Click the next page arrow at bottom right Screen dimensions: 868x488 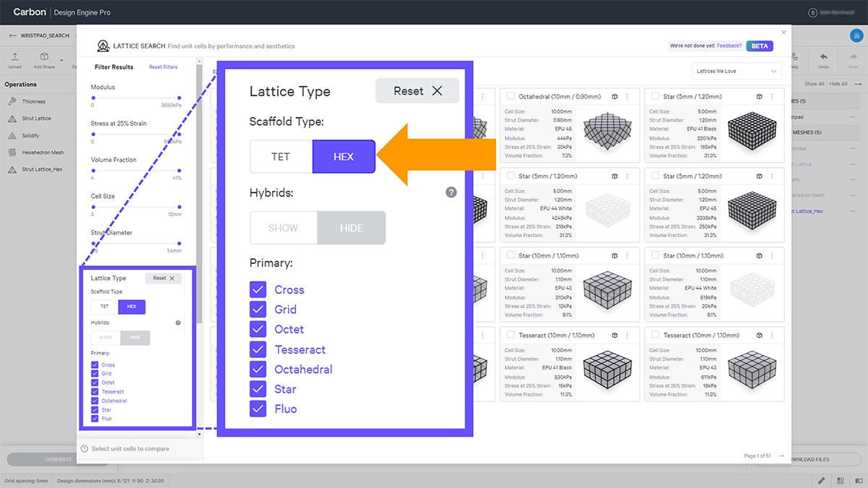[781, 455]
